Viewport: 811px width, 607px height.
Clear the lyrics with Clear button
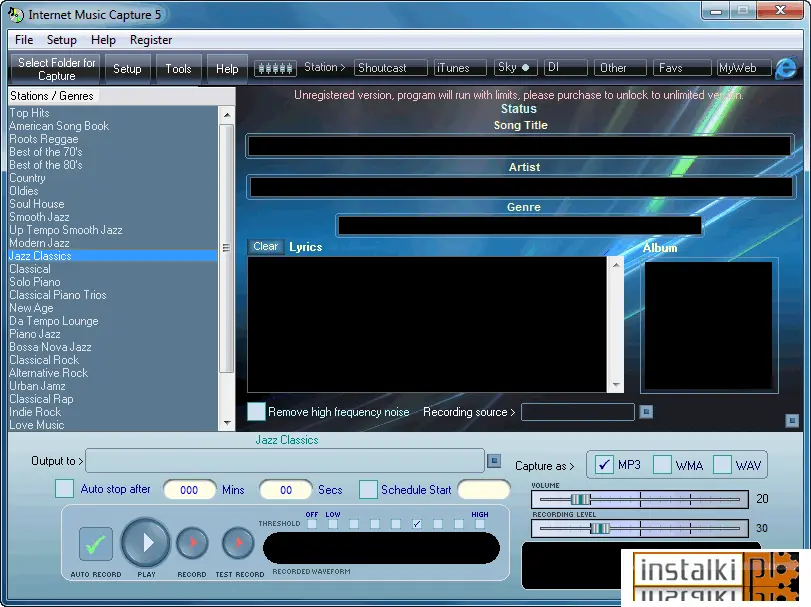pyautogui.click(x=265, y=247)
